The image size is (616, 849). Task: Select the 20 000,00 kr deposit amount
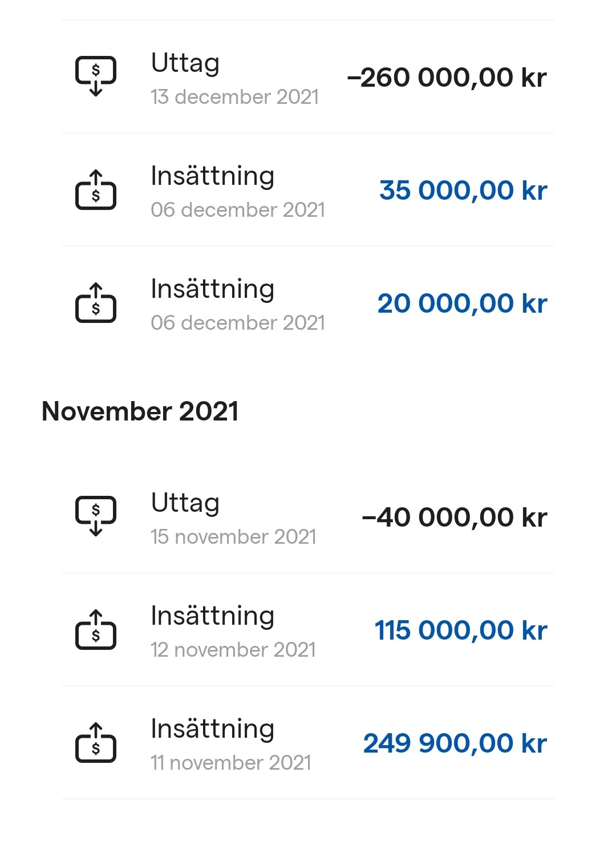[462, 304]
